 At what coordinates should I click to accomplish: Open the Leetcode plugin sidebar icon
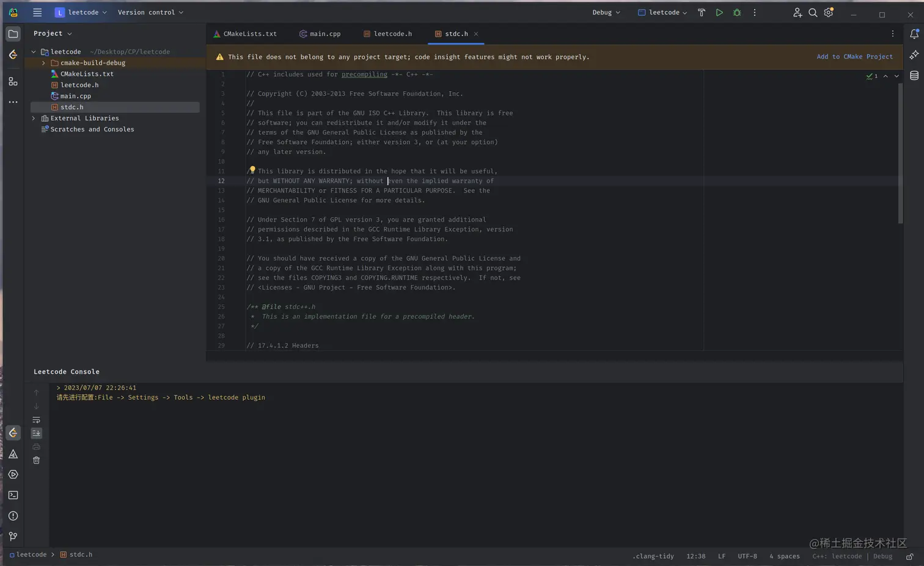[13, 55]
